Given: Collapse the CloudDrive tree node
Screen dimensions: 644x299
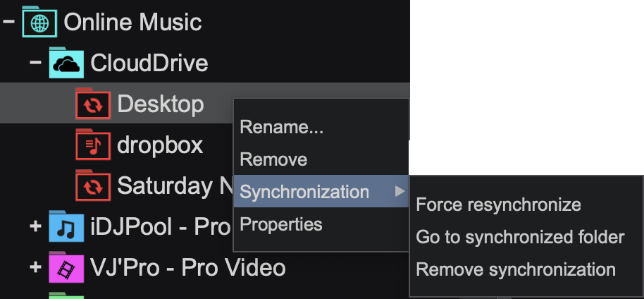Looking at the screenshot, I should (x=35, y=63).
